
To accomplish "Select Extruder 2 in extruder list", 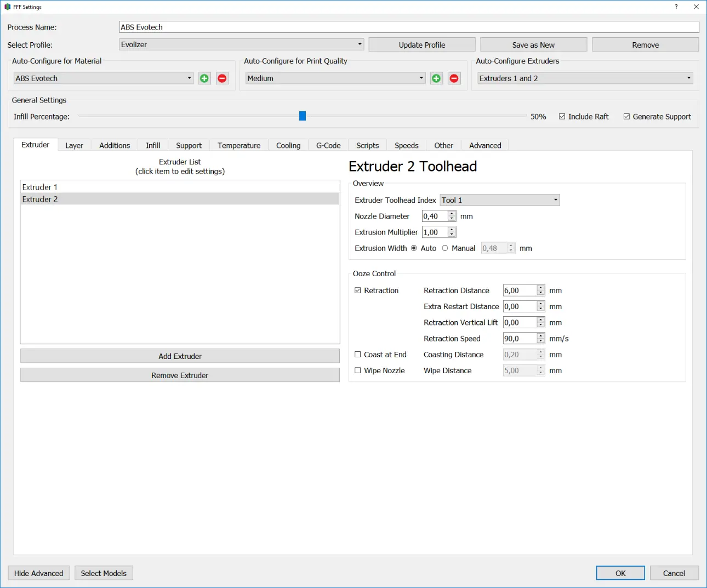I will tap(180, 199).
